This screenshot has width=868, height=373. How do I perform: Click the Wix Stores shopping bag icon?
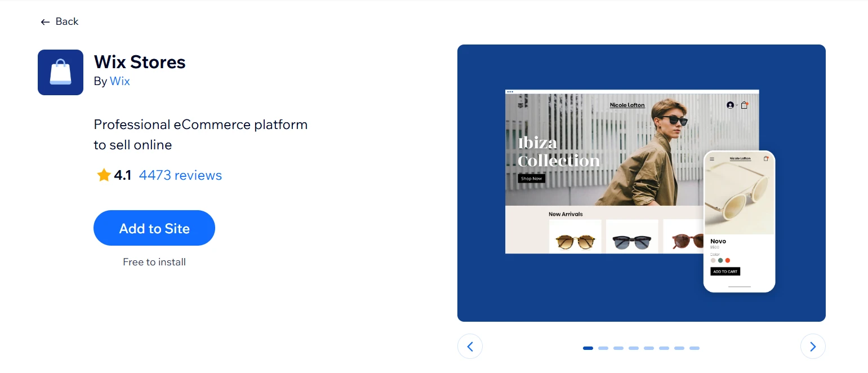[x=60, y=72]
